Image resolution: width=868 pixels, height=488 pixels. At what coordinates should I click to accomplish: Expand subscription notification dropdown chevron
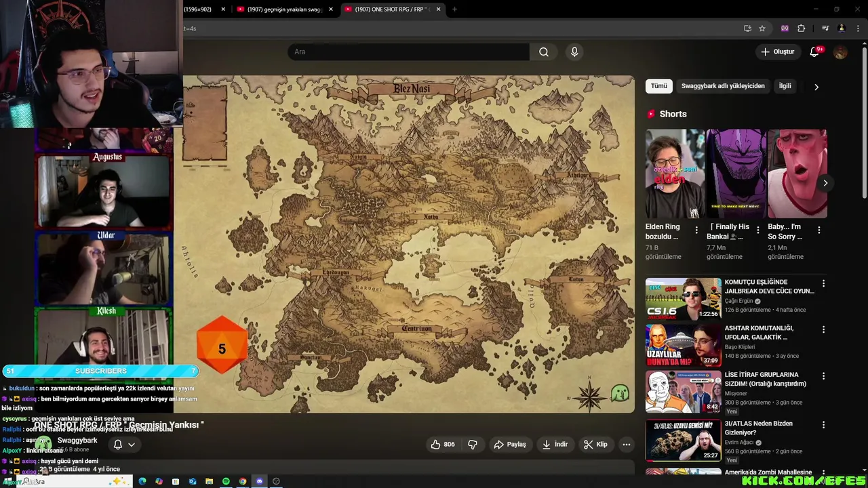(x=132, y=445)
